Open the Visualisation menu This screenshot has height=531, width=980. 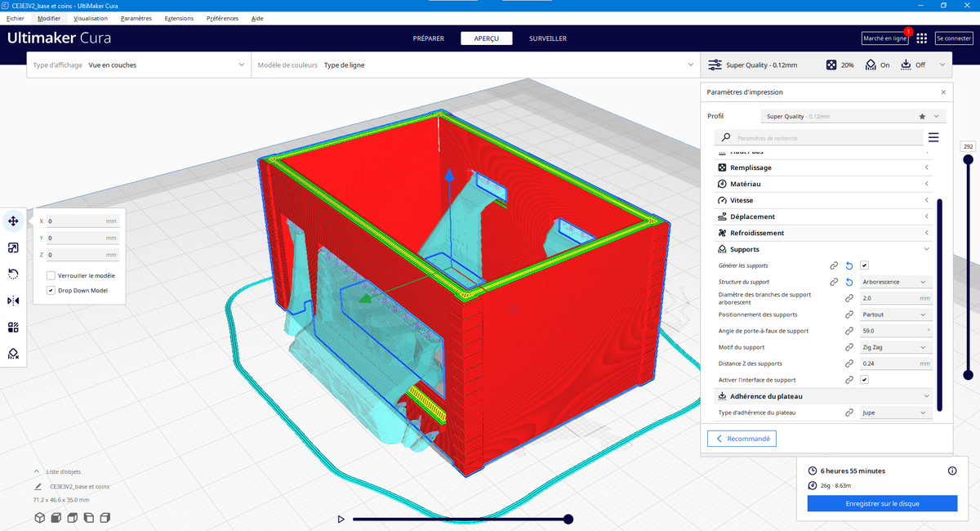[90, 18]
